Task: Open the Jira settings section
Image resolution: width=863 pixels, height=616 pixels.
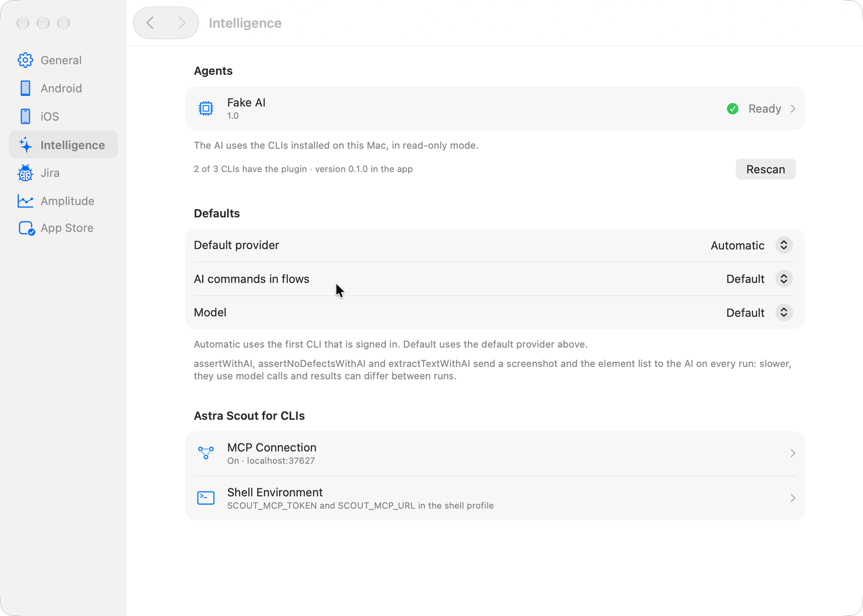Action: tap(63, 173)
